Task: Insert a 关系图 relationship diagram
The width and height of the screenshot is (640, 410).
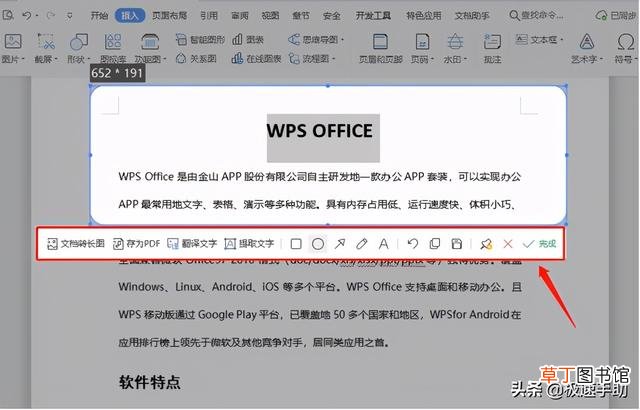Action: (196, 59)
